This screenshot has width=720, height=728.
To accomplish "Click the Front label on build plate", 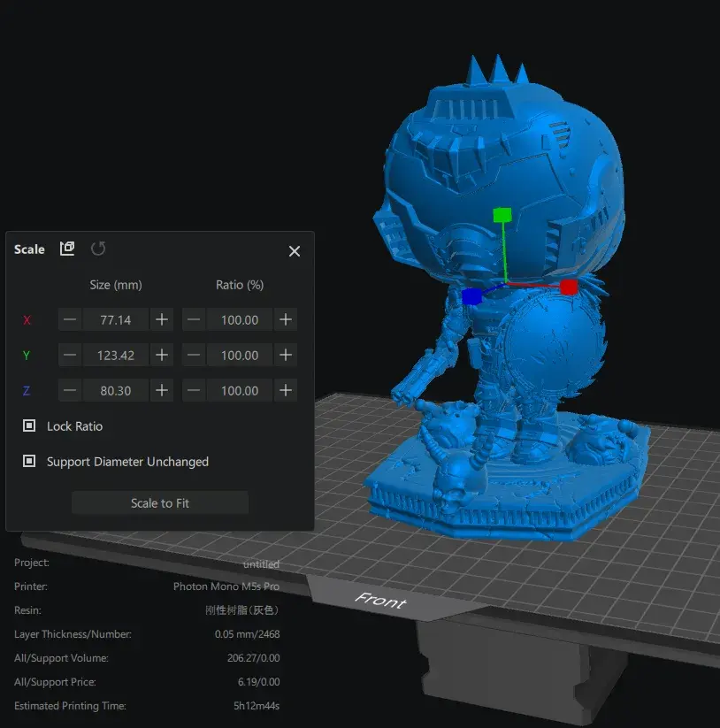I will point(380,601).
